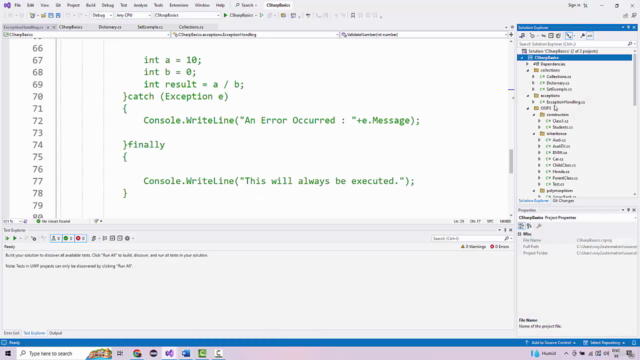Click the editor vertical scrollbar thumb

point(511,161)
